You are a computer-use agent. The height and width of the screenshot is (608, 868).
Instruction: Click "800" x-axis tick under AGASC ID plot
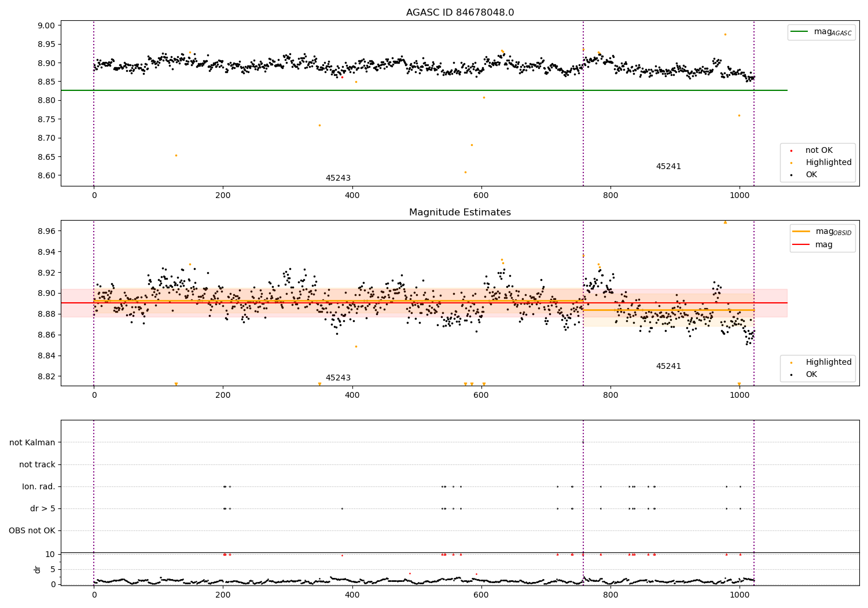(x=610, y=196)
